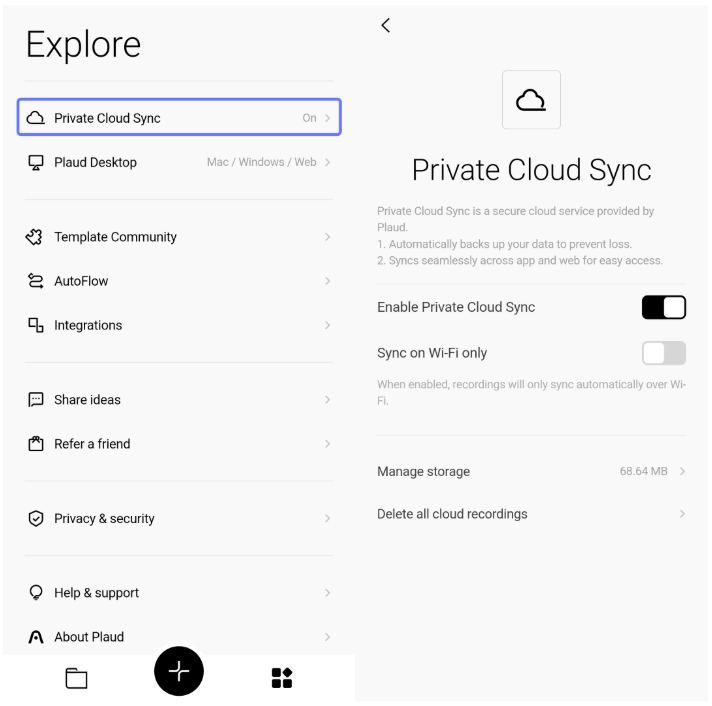Click the About Plaud chevron
712x706 pixels.
click(327, 637)
